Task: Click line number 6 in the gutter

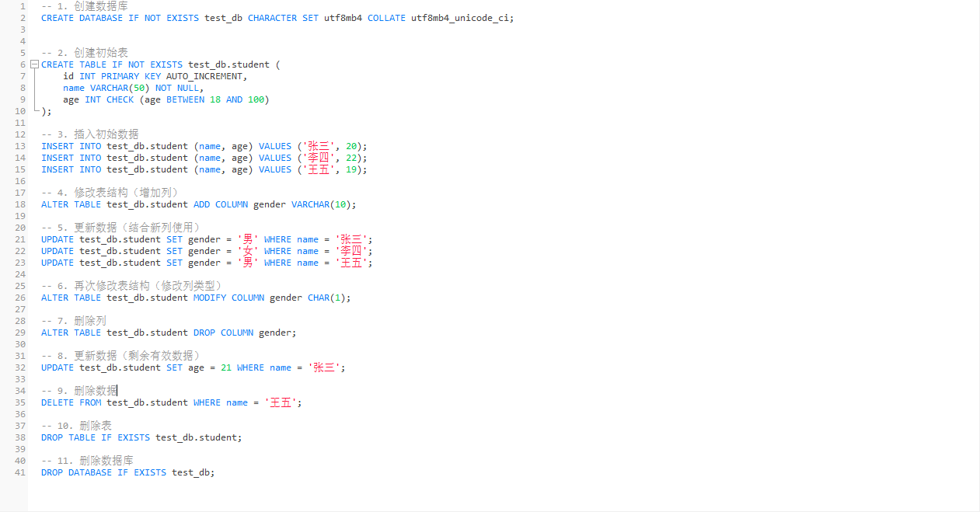Action: [x=22, y=64]
